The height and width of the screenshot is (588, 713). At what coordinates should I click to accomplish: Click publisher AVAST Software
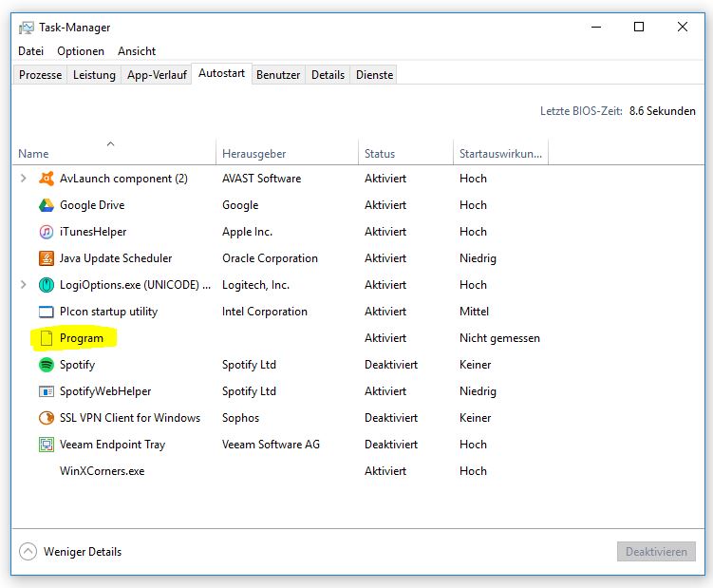(x=261, y=179)
